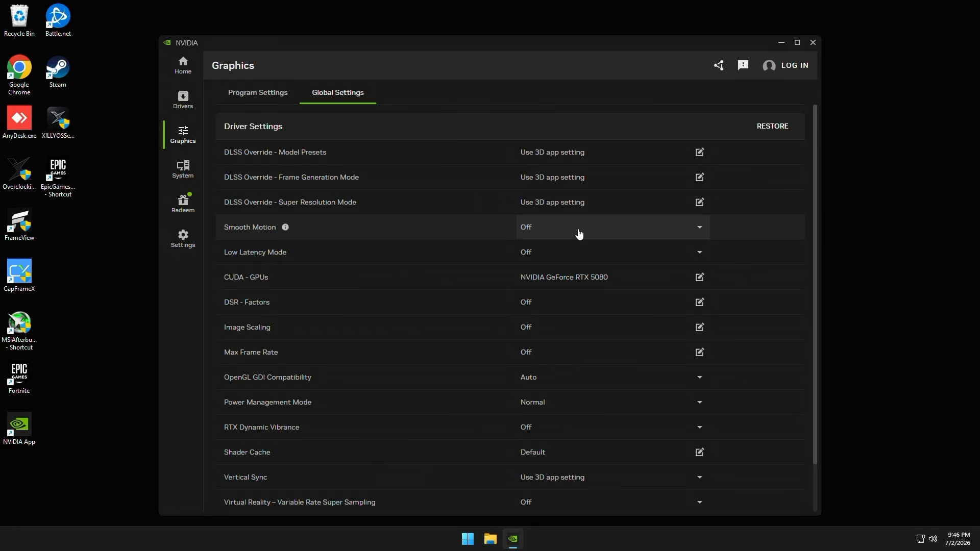Open Overclocking desktop icon
The image size is (980, 551).
click(x=19, y=173)
